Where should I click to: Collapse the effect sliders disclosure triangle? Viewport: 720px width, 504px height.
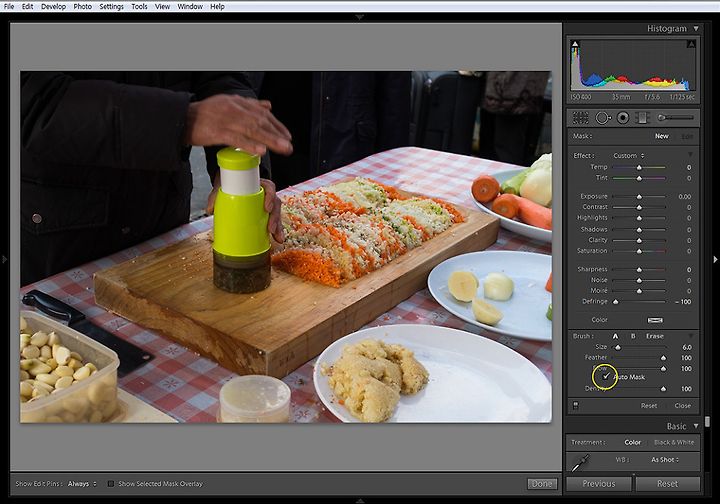tap(690, 154)
